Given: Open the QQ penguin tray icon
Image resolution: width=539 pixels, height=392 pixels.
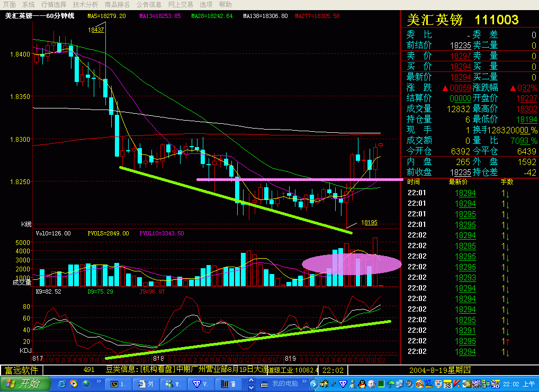Looking at the screenshot, I should point(362,384).
